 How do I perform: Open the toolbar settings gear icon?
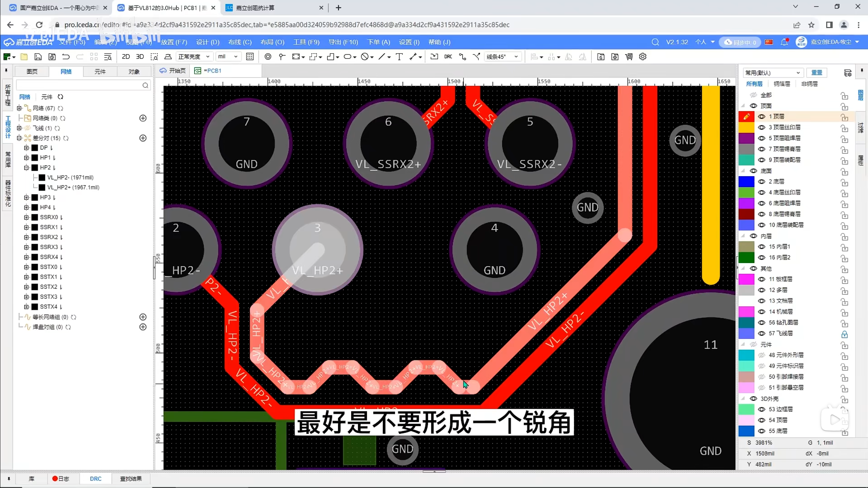pyautogui.click(x=643, y=57)
